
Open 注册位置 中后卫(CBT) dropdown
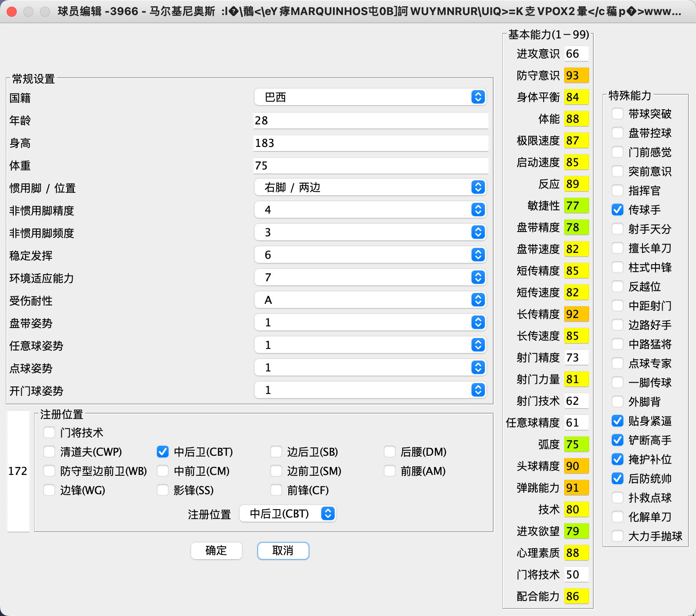coord(288,514)
